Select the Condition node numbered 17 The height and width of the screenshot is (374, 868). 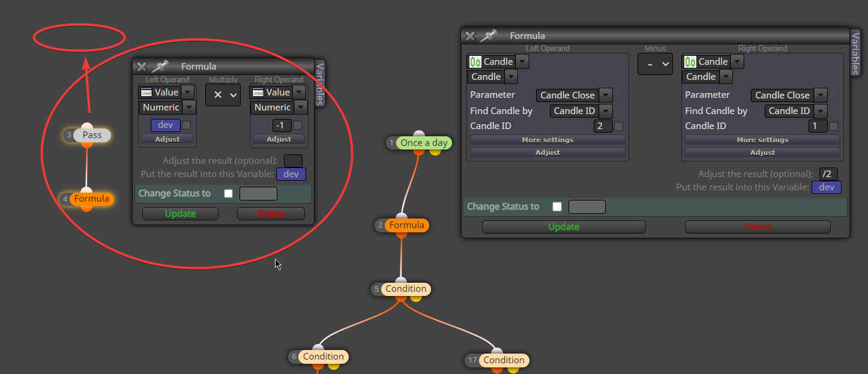(504, 360)
